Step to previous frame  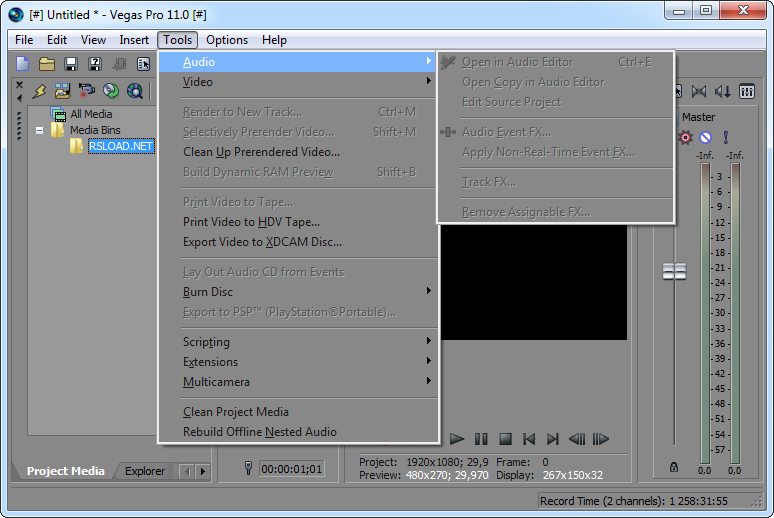click(577, 438)
